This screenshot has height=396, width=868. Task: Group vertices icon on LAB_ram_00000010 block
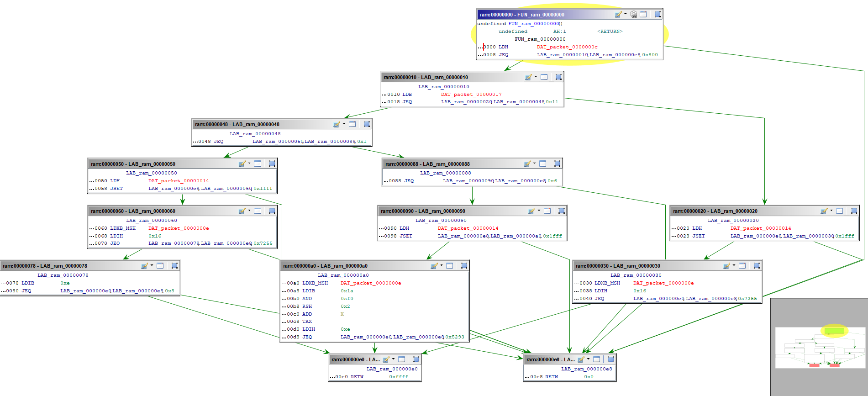(x=558, y=77)
